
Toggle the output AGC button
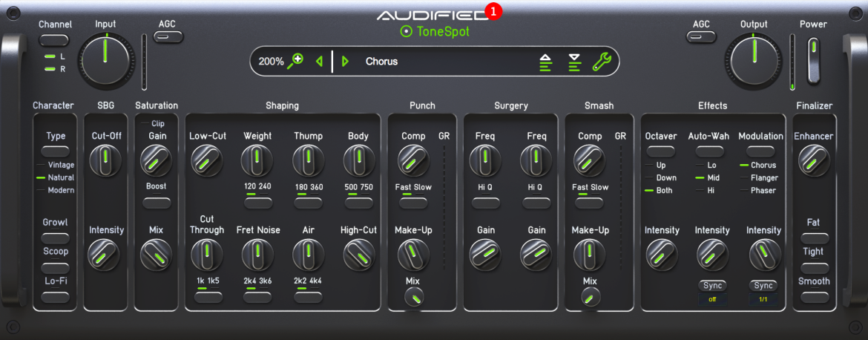[x=701, y=37]
